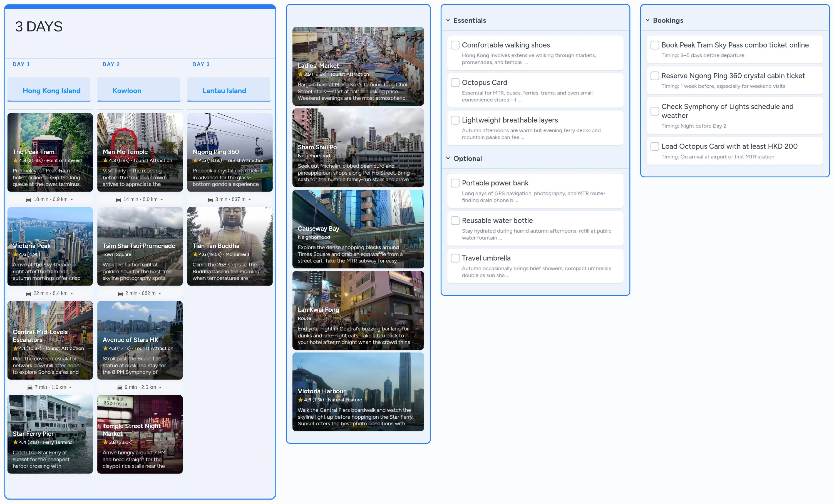Check Travel umbrella item
834x504 pixels.
click(x=455, y=258)
